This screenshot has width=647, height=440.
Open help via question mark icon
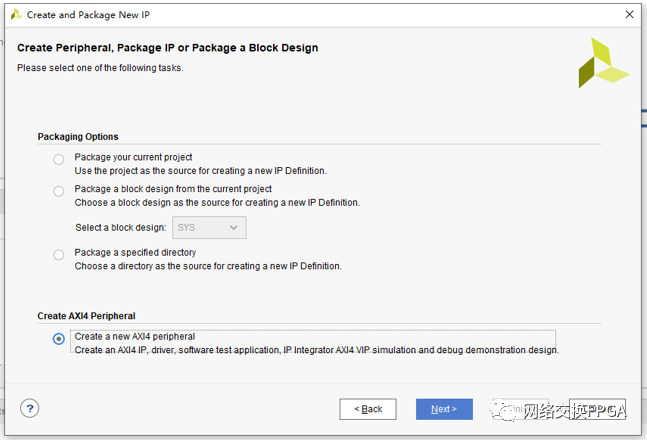30,408
